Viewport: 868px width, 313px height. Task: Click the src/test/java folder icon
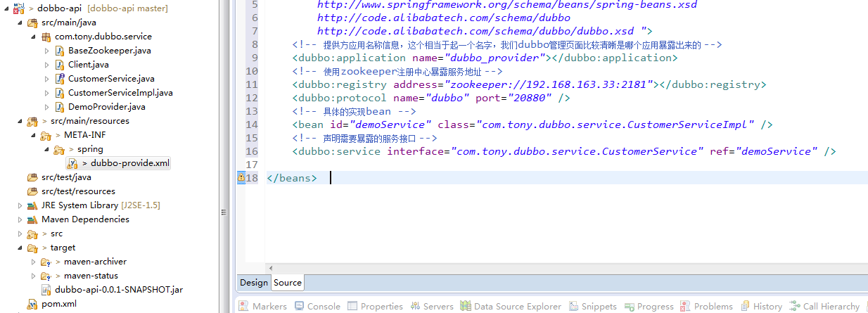pyautogui.click(x=32, y=177)
